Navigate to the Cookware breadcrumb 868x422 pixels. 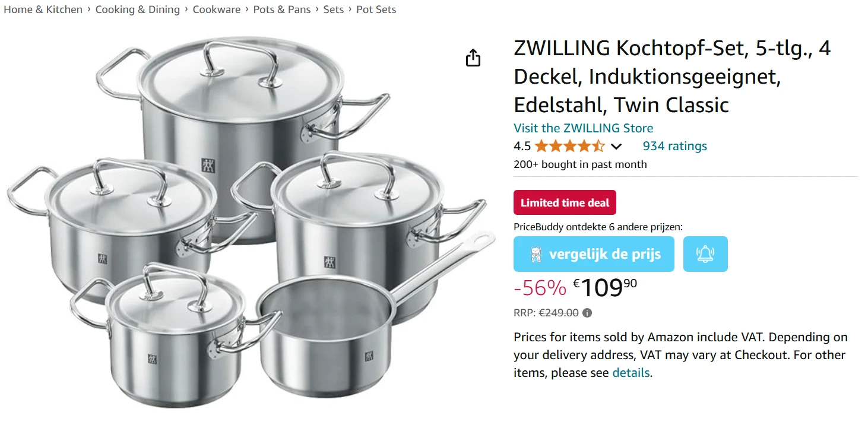217,9
